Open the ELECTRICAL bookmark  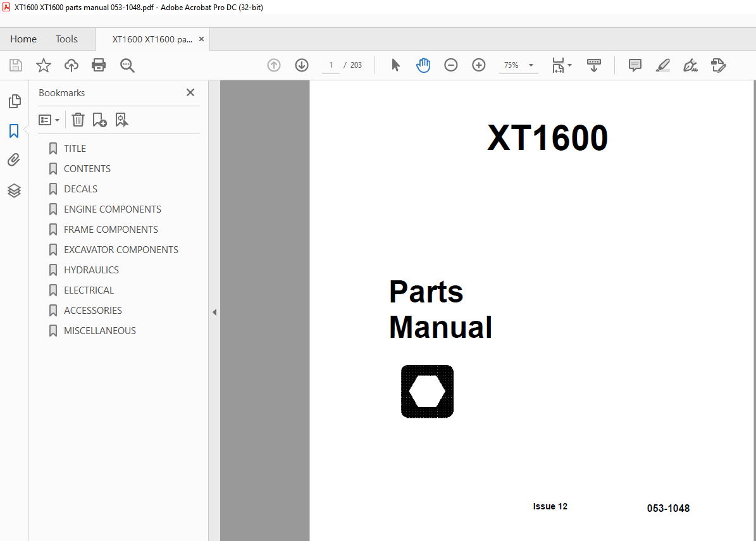click(89, 290)
